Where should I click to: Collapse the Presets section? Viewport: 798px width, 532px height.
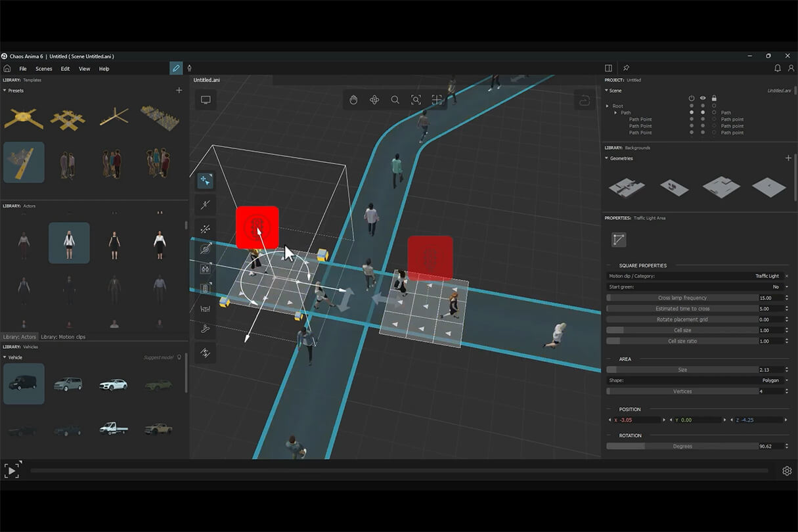click(x=5, y=91)
